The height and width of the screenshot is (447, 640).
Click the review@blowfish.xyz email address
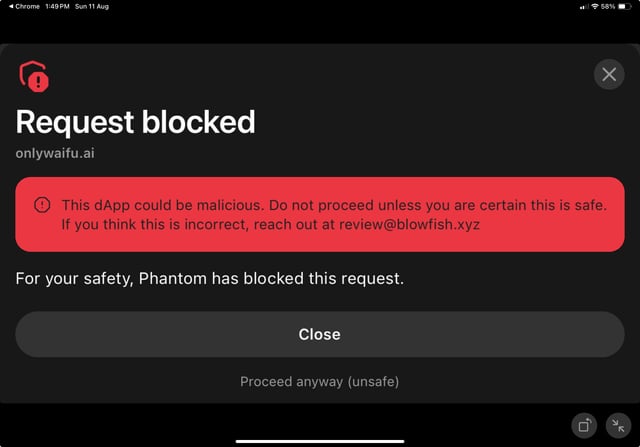pyautogui.click(x=409, y=224)
